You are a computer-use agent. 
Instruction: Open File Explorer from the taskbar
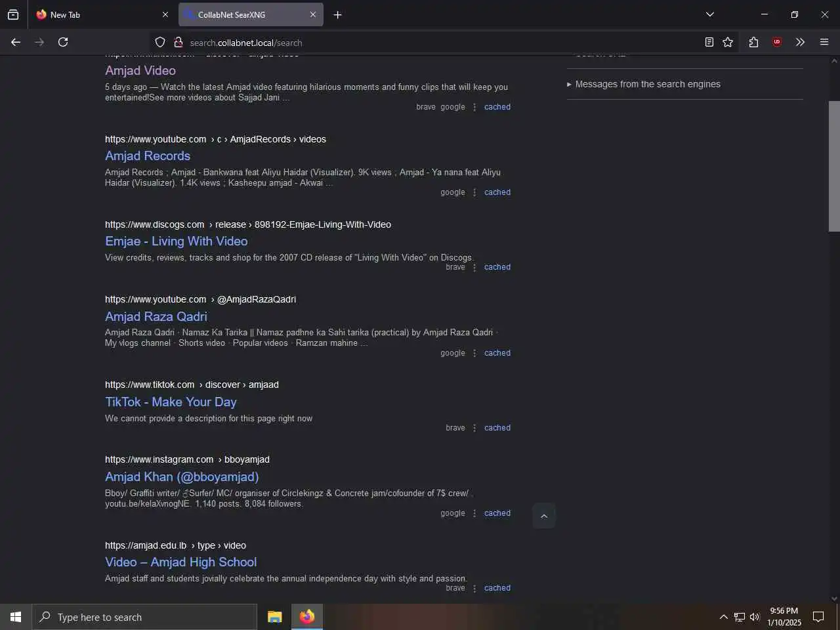(x=274, y=617)
